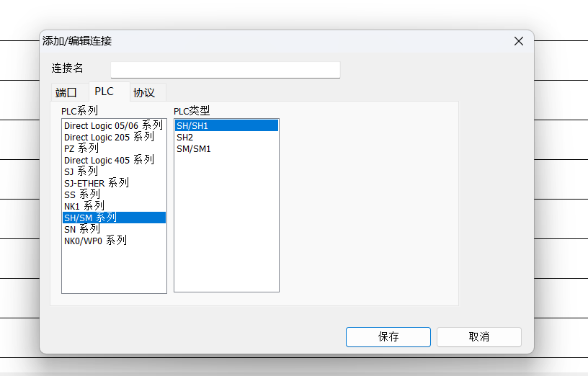Open the 协议 tab
This screenshot has height=376, width=588.
point(144,93)
